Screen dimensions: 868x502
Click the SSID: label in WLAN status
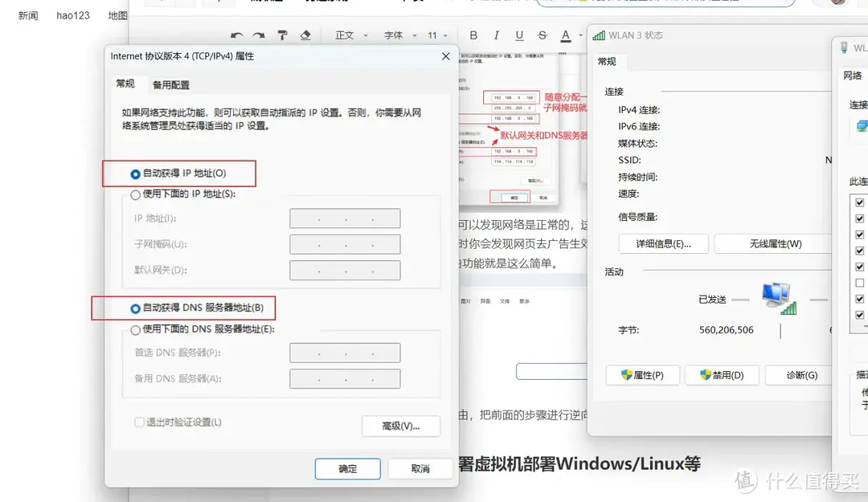coord(629,160)
